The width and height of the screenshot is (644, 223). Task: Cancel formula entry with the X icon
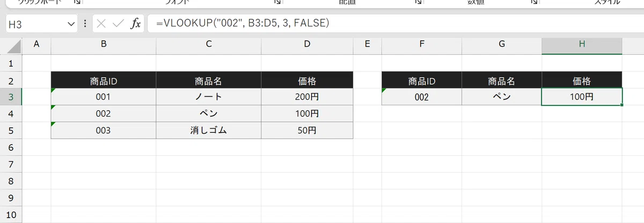pyautogui.click(x=102, y=24)
